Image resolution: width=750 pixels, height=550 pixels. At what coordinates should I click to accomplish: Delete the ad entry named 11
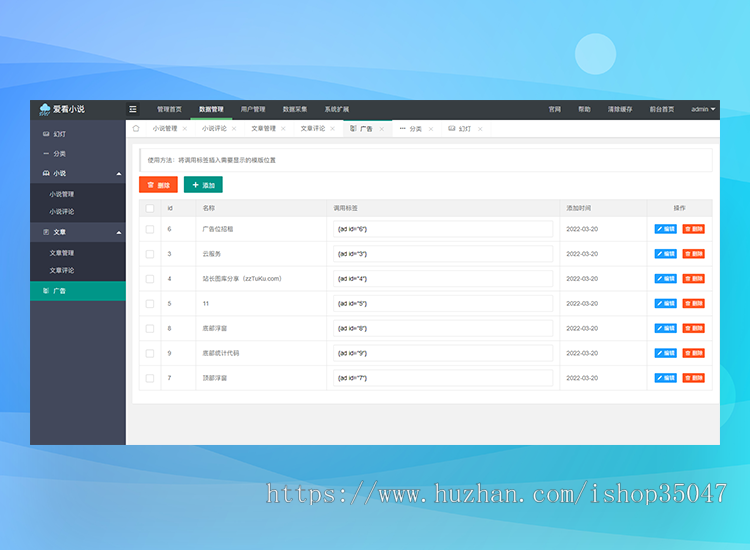(694, 304)
